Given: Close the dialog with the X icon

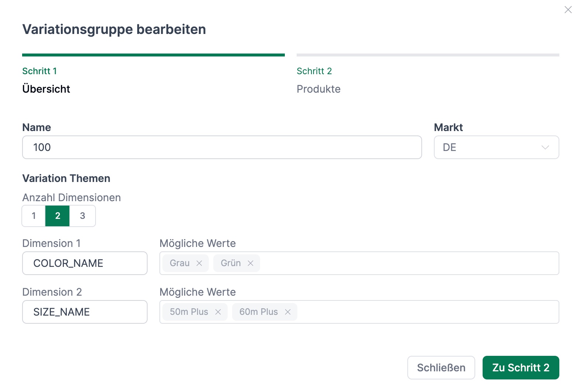Looking at the screenshot, I should coord(568,10).
